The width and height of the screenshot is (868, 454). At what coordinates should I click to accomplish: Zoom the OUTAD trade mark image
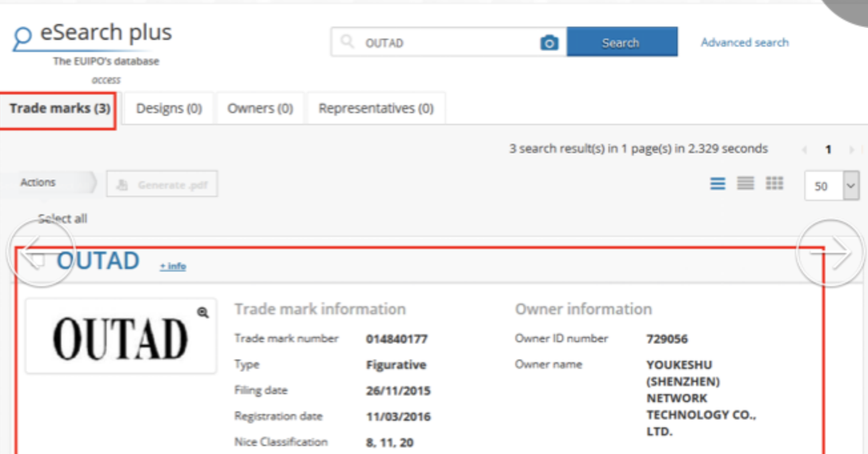(x=202, y=312)
